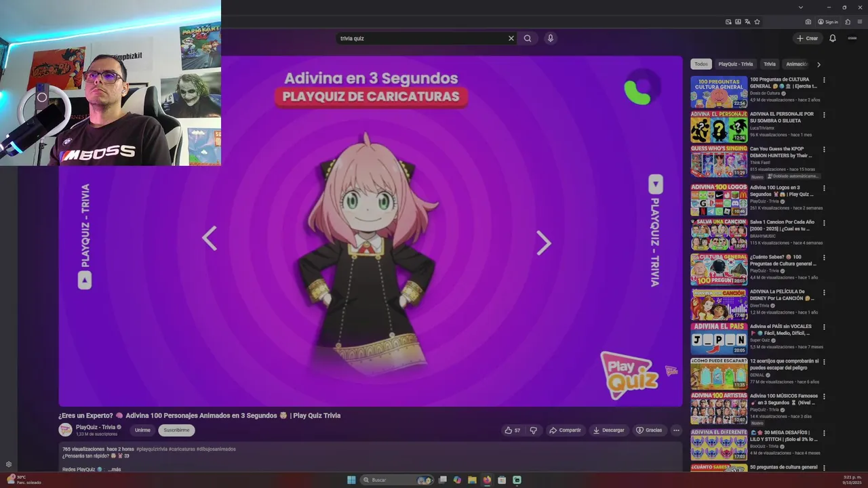Open the notifications bell
The width and height of the screenshot is (868, 488).
(x=833, y=39)
